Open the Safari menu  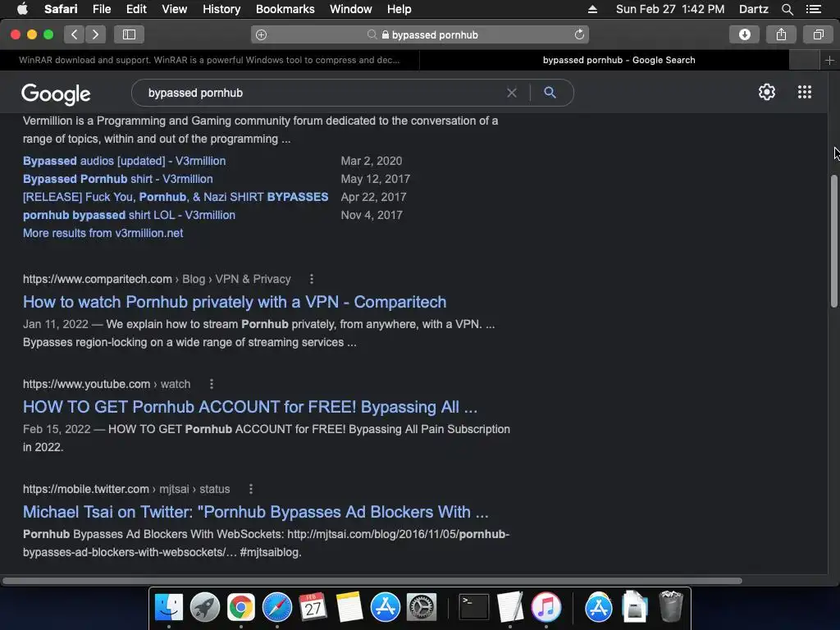(61, 9)
